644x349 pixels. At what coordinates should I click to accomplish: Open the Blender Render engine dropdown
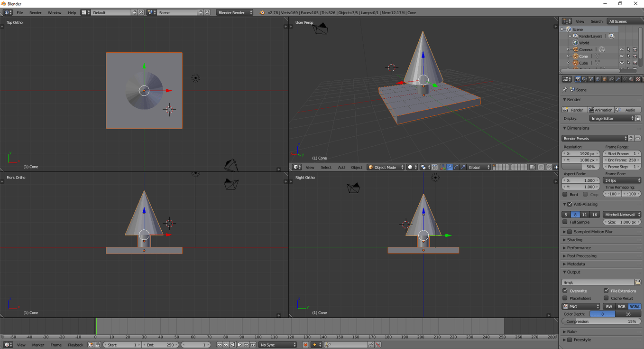235,12
